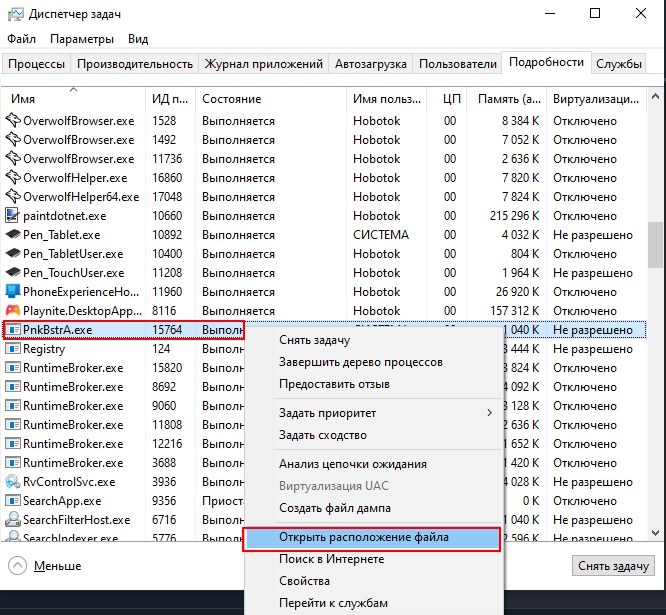Viewport: 666px width, 615px height.
Task: Click icon of OverwolfBrowser.exe PID 11736
Action: coord(12,159)
